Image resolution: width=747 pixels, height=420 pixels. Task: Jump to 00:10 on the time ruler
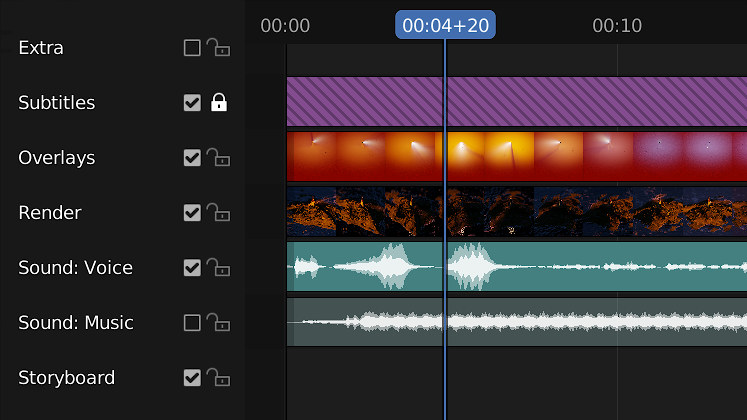[617, 26]
